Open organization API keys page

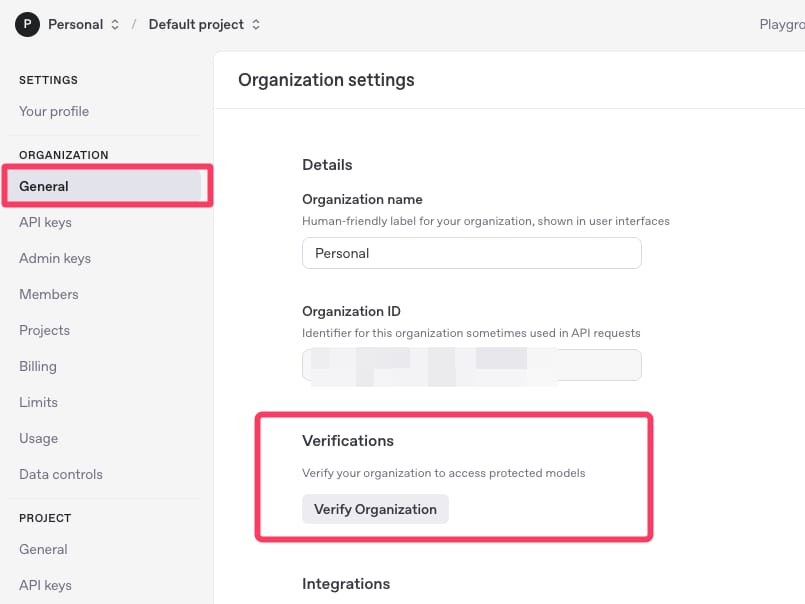point(45,222)
